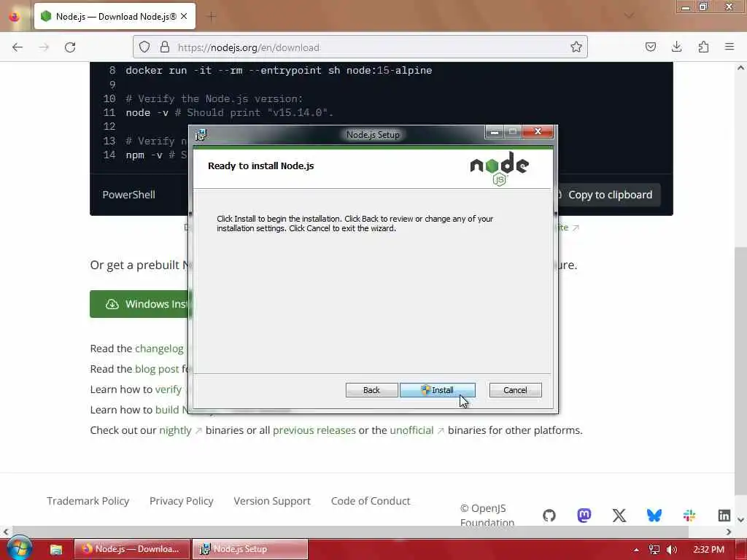Open the verify link

click(x=169, y=389)
